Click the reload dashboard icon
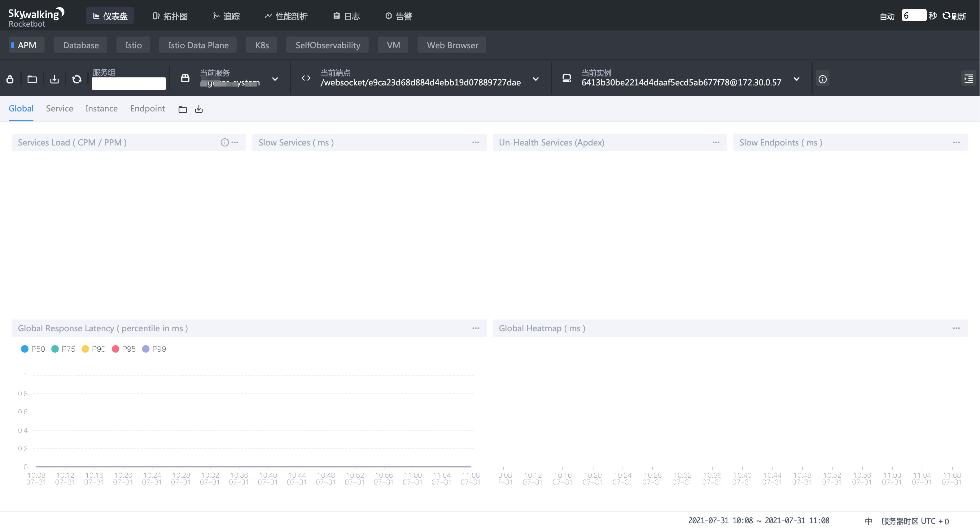This screenshot has height=530, width=980. coord(77,79)
